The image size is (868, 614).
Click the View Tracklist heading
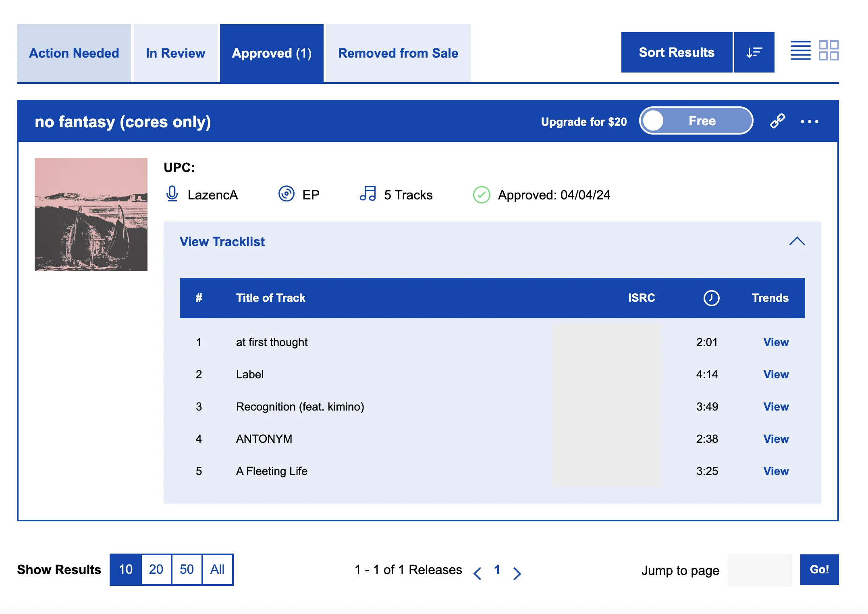click(x=222, y=242)
